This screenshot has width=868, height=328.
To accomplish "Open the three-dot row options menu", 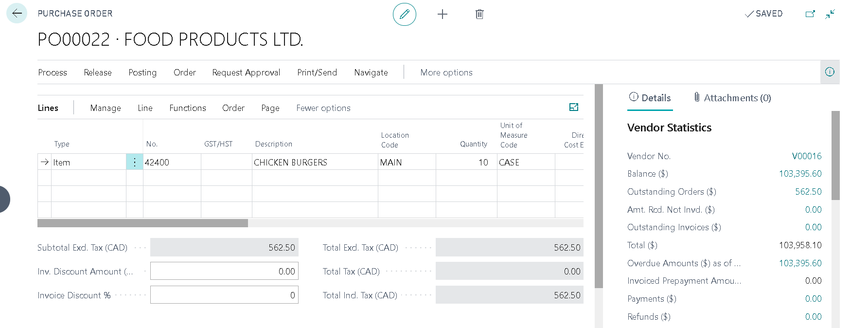I will point(134,162).
